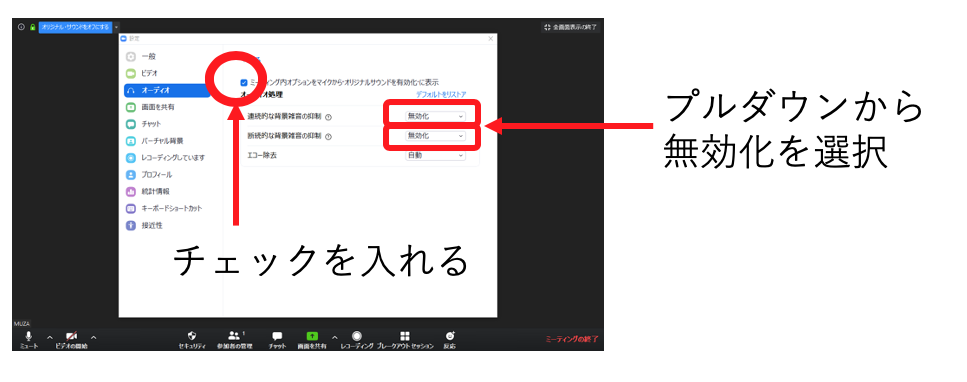This screenshot has width=967, height=382.
Task: Expand arrow next to ミュート button
Action: (x=50, y=338)
